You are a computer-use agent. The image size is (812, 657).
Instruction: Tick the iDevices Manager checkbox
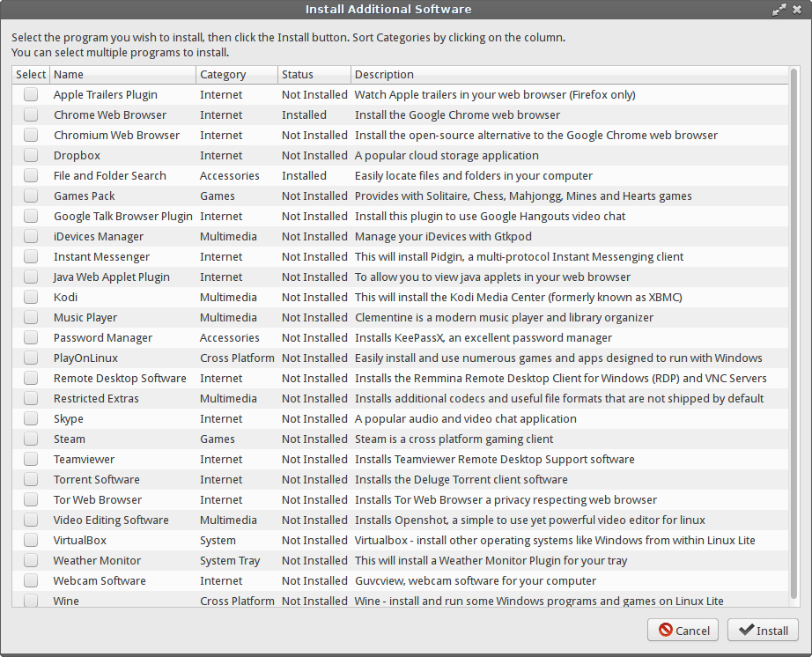tap(31, 236)
